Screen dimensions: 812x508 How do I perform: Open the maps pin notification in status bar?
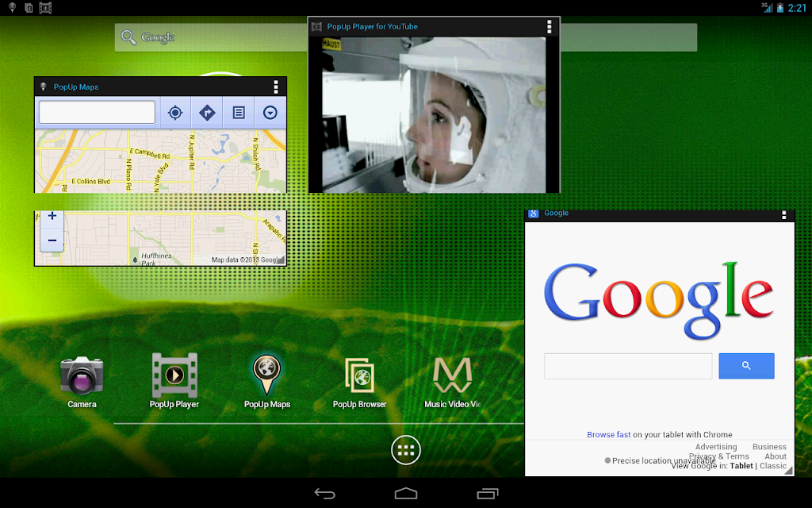(12, 8)
